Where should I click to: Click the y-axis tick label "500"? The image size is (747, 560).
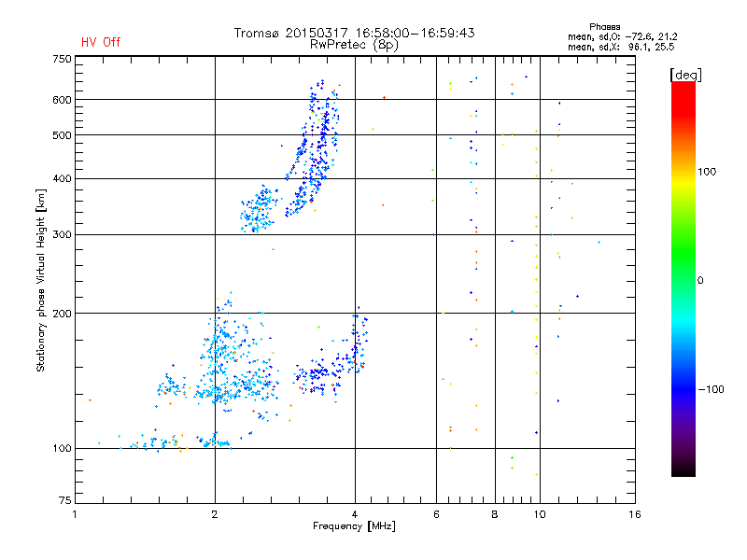pos(62,135)
